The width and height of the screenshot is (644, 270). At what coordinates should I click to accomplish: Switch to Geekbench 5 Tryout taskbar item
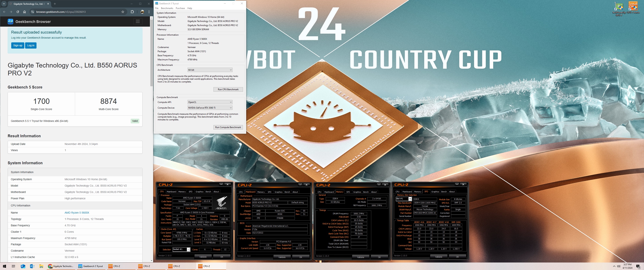pos(91,266)
